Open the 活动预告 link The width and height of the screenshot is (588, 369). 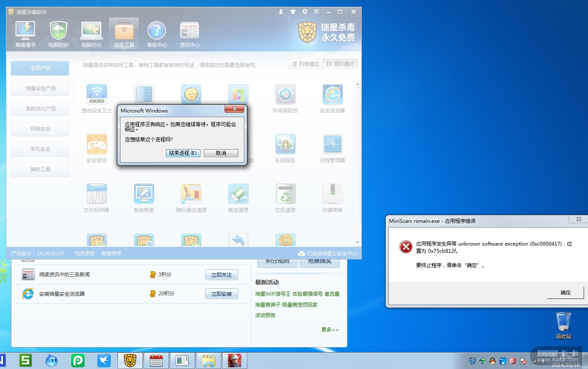pyautogui.click(x=265, y=315)
